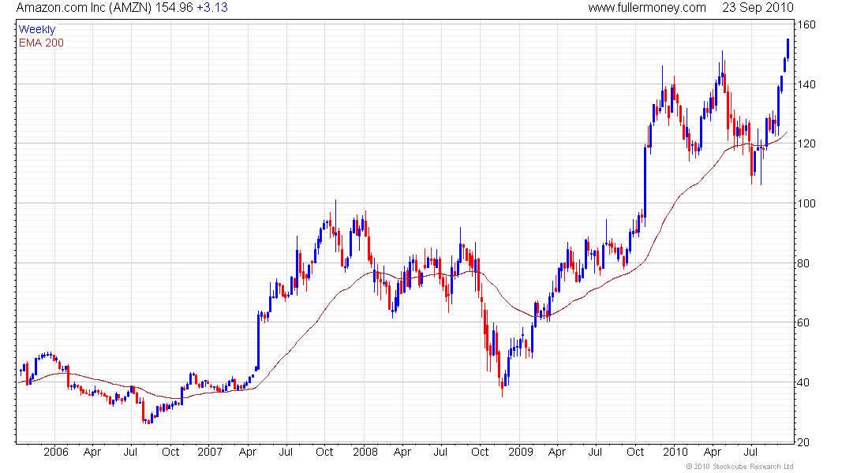The width and height of the screenshot is (868, 473).
Task: Click the 23 Sep 2010 date label
Action: [x=758, y=8]
